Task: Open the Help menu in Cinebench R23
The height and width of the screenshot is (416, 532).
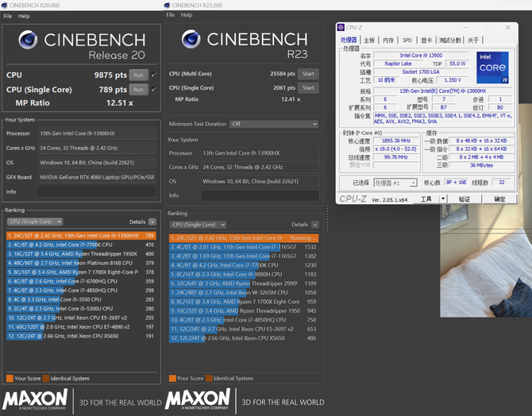Action: click(187, 15)
